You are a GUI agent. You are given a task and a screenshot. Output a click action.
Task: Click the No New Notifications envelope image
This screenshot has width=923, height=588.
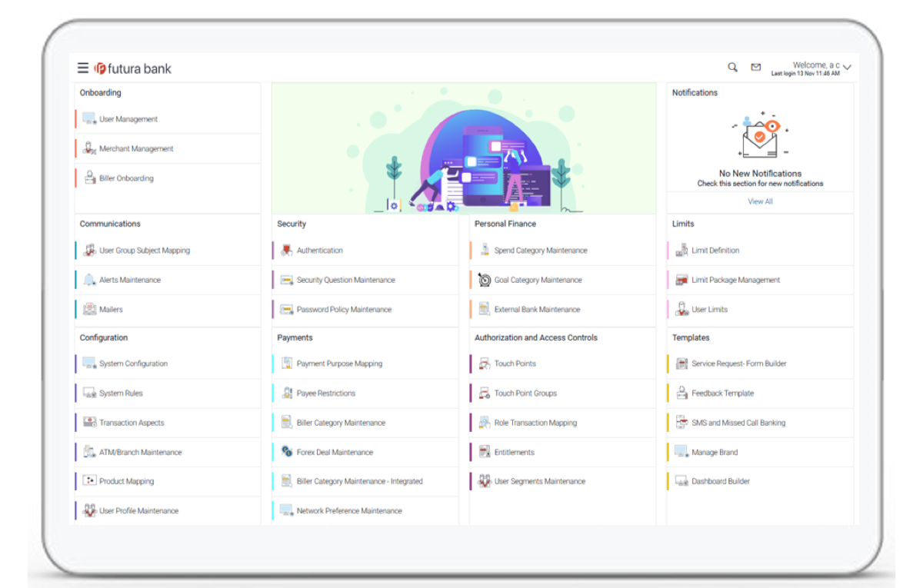tap(760, 135)
